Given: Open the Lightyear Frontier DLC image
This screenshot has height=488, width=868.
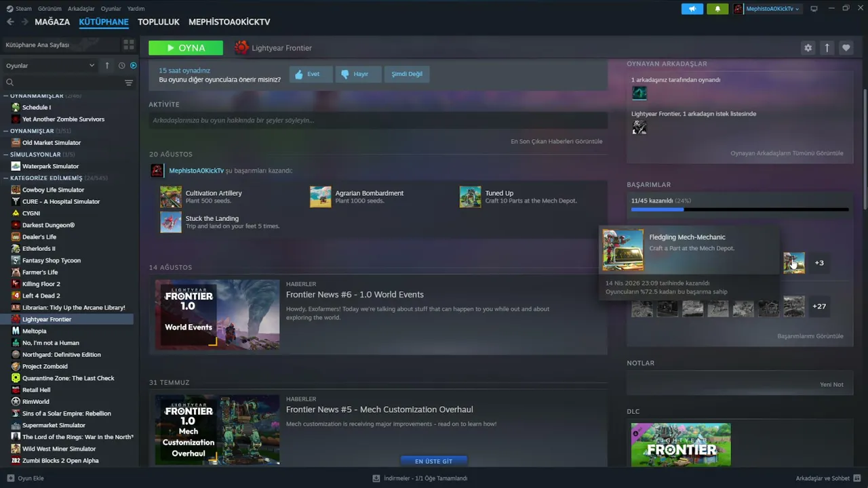Looking at the screenshot, I should click(681, 445).
